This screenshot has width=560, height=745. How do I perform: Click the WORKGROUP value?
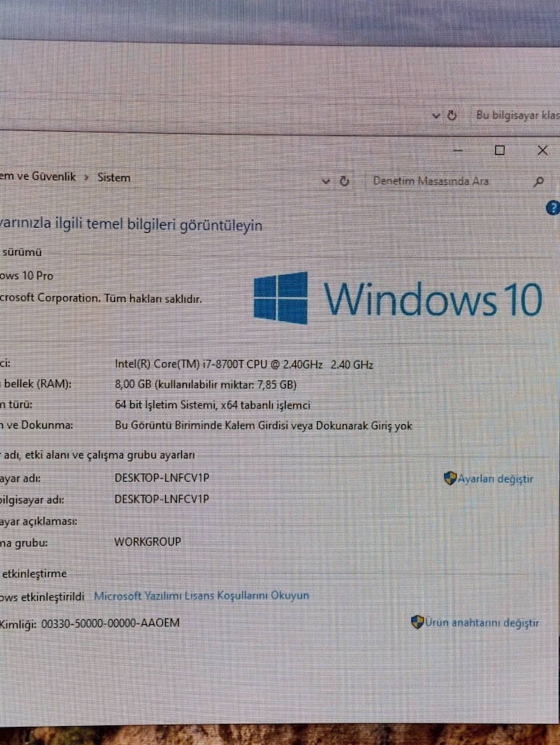tap(147, 541)
